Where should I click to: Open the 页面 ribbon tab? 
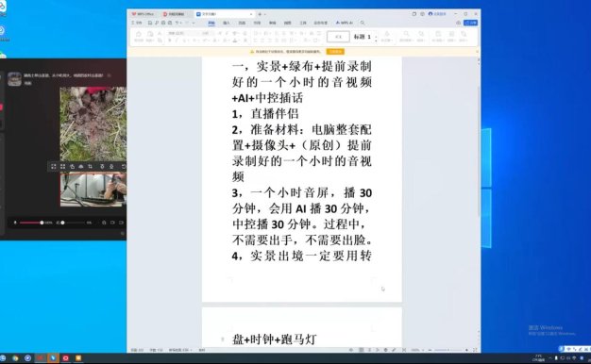point(242,23)
